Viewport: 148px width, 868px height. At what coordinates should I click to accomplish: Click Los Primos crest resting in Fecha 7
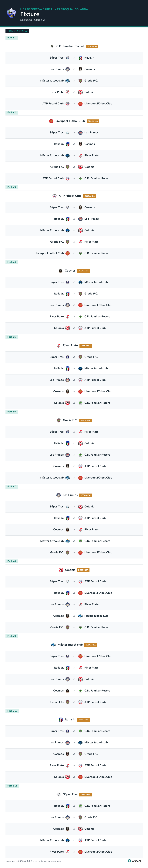[x=59, y=495]
